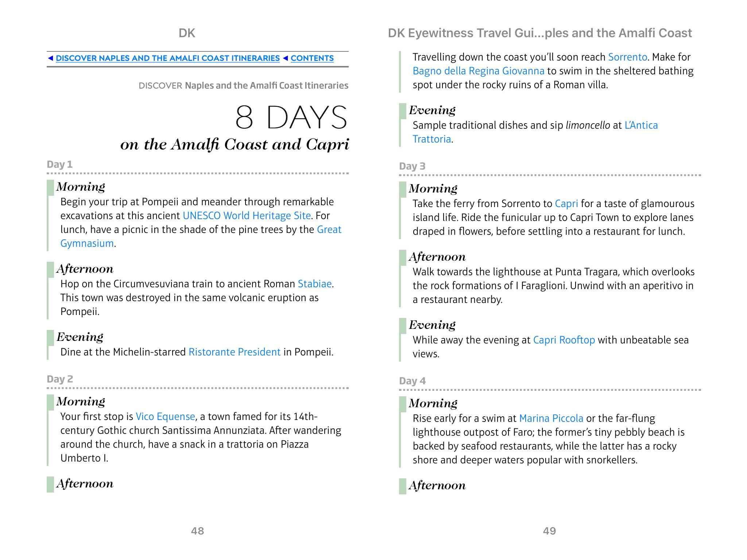Follow the Marina Piccola link
This screenshot has height=560, width=747.
(x=551, y=419)
